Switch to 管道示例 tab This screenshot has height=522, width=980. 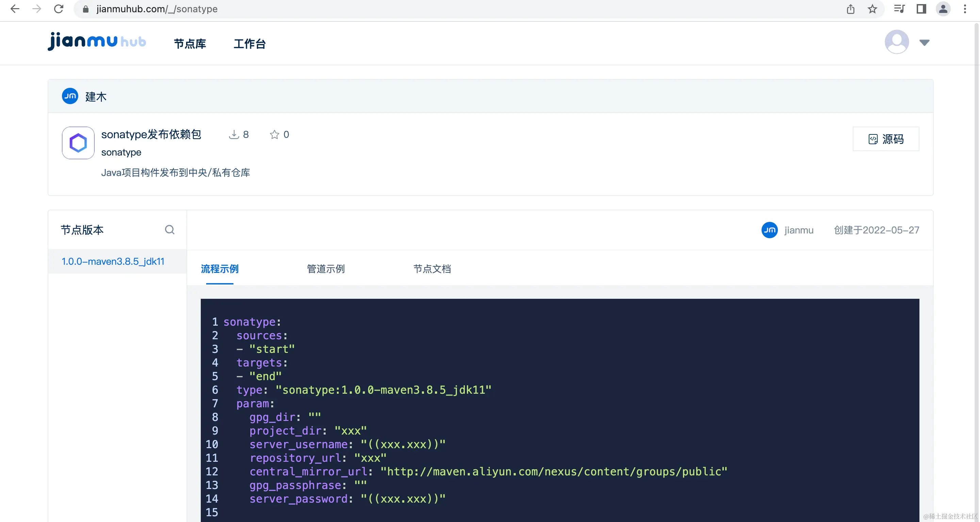tap(326, 269)
